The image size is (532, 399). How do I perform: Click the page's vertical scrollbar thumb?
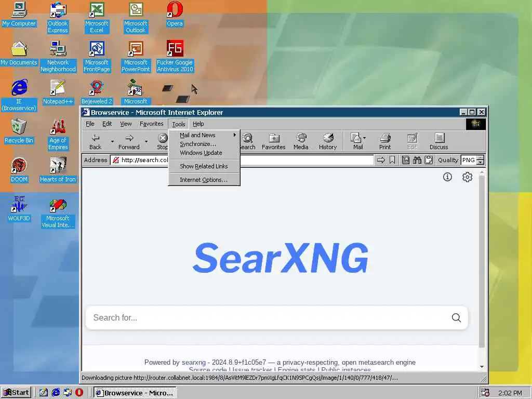tap(482, 261)
